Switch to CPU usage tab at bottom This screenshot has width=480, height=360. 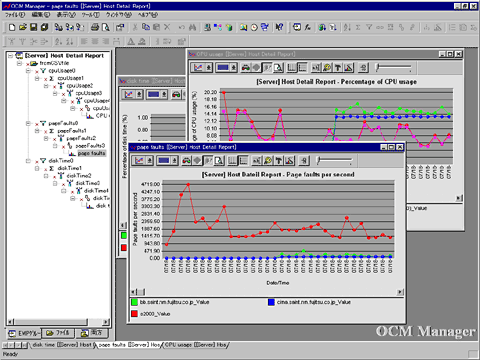195,345
